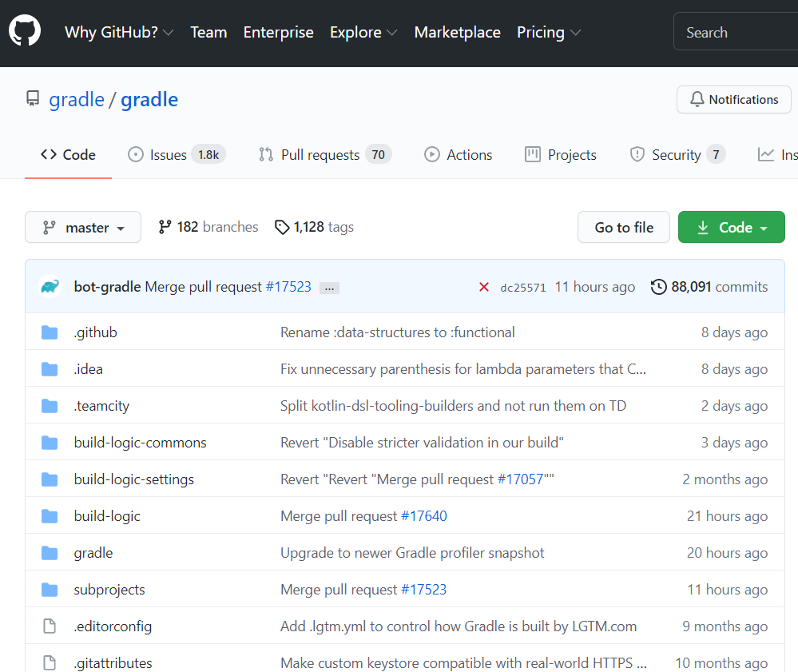Expand the Why GitHub? menu
The height and width of the screenshot is (672, 798).
[118, 32]
